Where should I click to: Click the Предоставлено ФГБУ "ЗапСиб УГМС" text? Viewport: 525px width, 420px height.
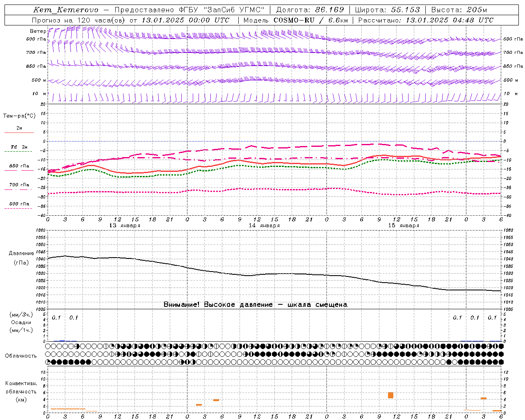coord(189,10)
